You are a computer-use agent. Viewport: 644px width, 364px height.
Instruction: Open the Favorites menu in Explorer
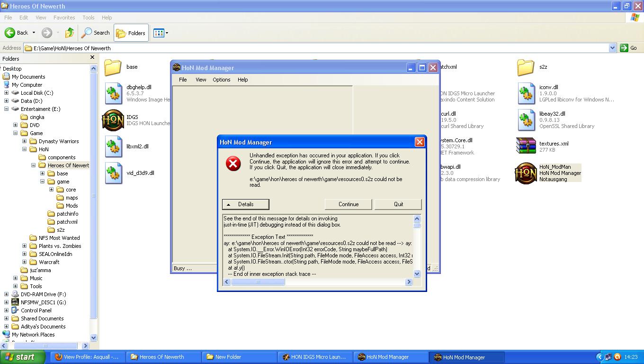pyautogui.click(x=64, y=18)
